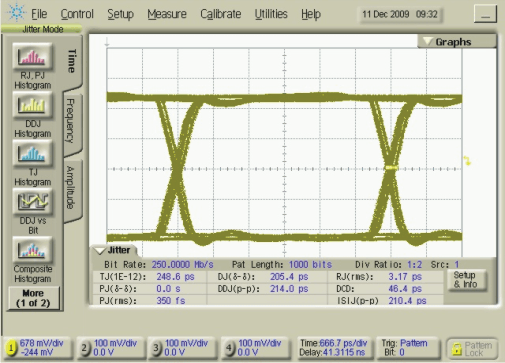This screenshot has width=505, height=363.
Task: Click the DJ value 205.4 ps
Action: [x=289, y=277]
